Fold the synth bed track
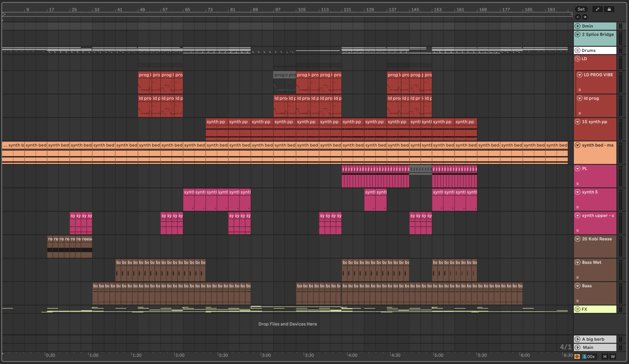The height and width of the screenshot is (364, 629). pos(577,145)
